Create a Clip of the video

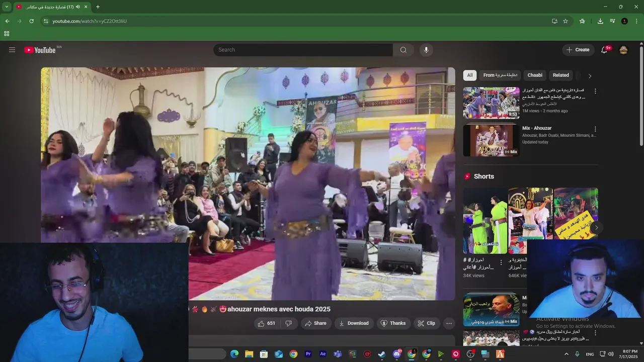426,323
